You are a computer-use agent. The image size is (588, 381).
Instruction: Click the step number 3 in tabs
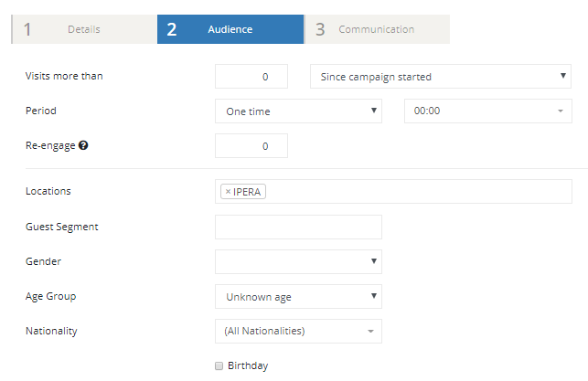[x=320, y=29]
